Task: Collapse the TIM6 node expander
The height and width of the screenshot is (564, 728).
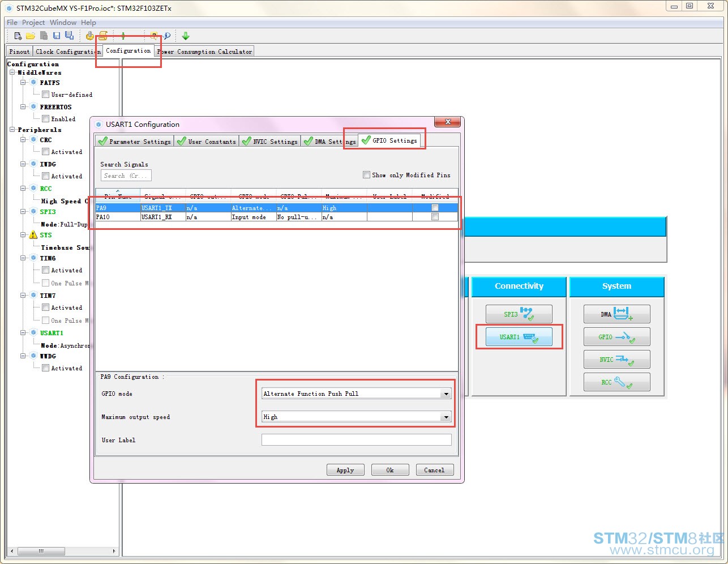Action: (23, 258)
